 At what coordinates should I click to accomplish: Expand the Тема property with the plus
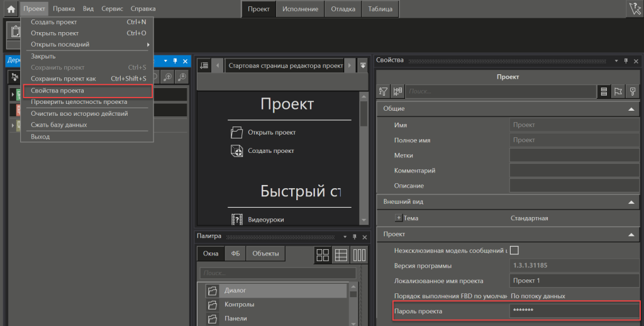398,218
